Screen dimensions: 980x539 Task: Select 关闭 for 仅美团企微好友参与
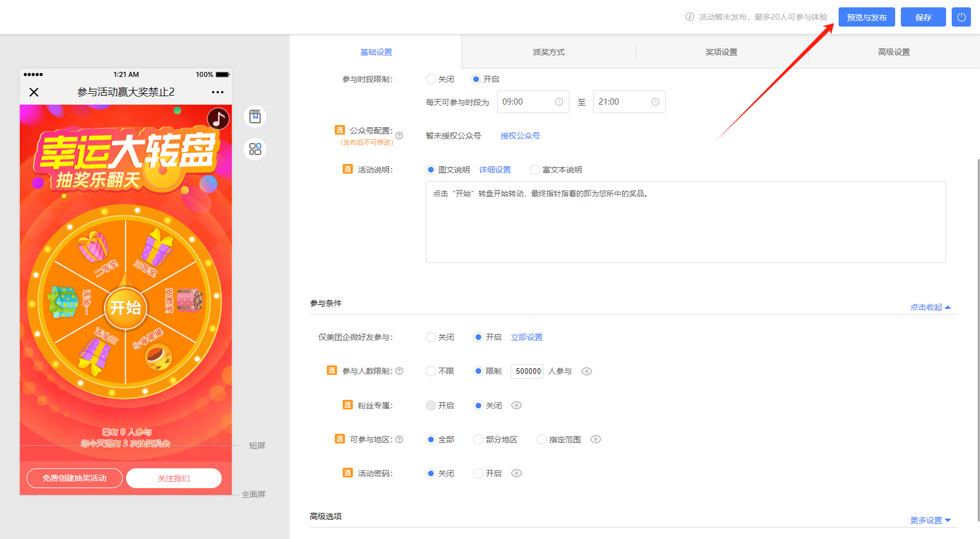click(431, 337)
